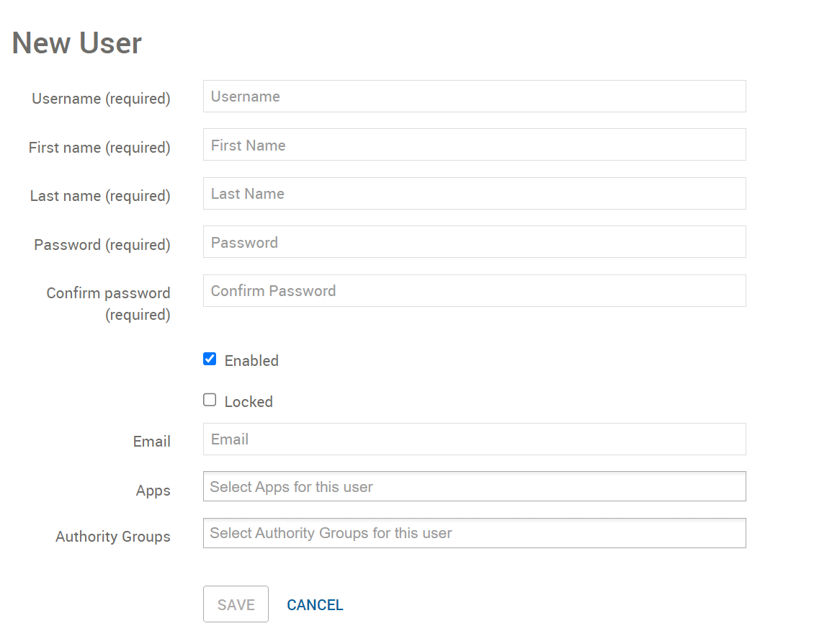The image size is (827, 644).
Task: Click the "Password (required)" label
Action: tap(102, 245)
